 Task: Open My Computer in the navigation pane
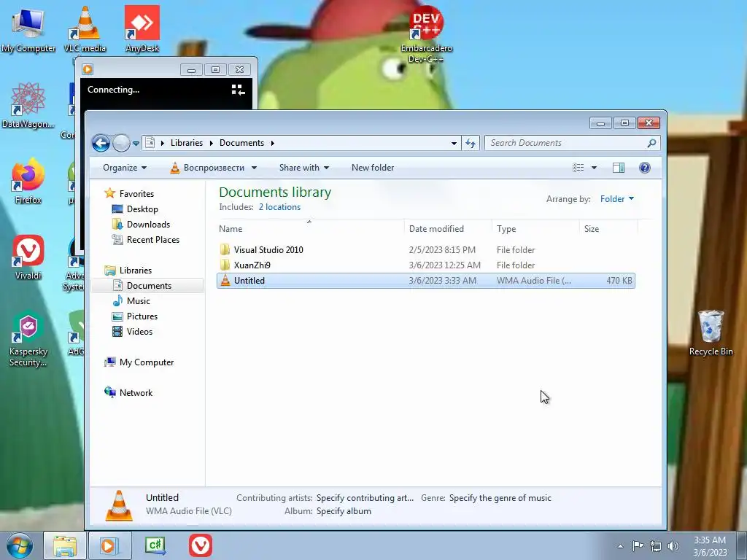click(146, 362)
